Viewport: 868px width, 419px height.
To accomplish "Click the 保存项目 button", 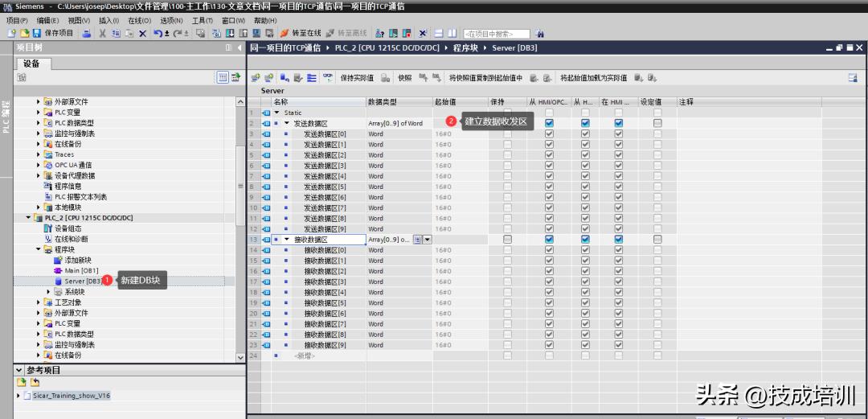I will pyautogui.click(x=54, y=33).
